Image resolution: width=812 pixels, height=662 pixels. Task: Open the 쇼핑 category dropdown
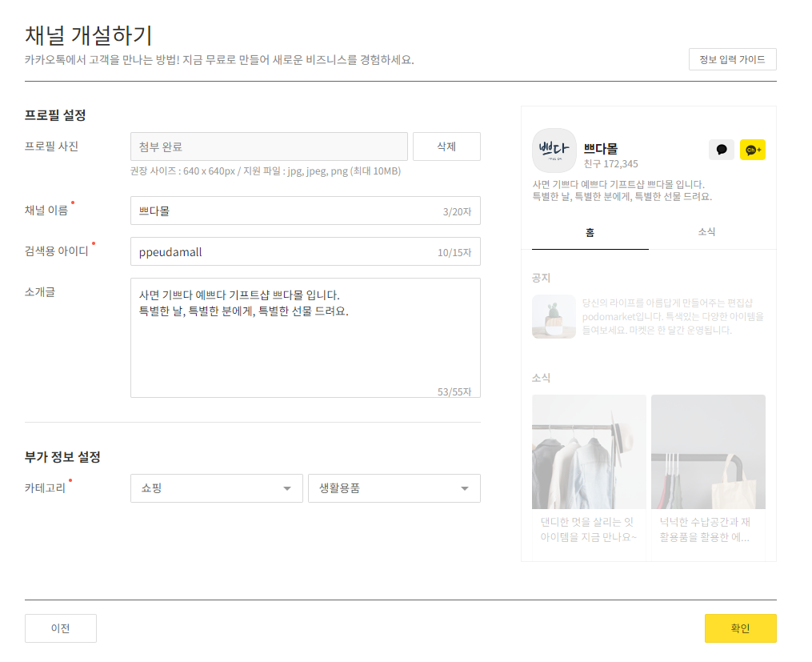tap(217, 488)
